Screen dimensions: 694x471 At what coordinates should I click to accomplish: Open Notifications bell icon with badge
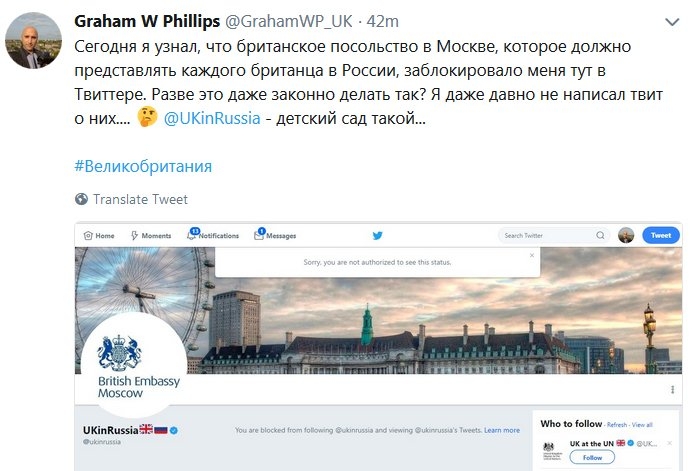(x=193, y=234)
